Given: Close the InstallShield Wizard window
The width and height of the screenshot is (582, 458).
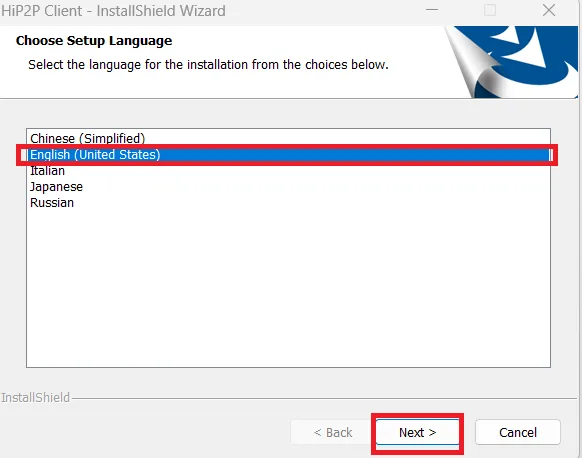Looking at the screenshot, I should coord(549,10).
